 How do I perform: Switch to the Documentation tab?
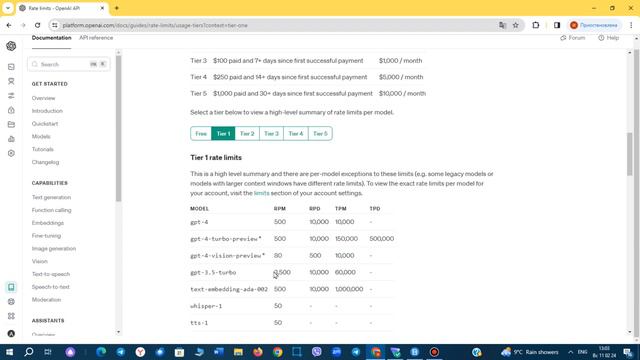coord(51,38)
